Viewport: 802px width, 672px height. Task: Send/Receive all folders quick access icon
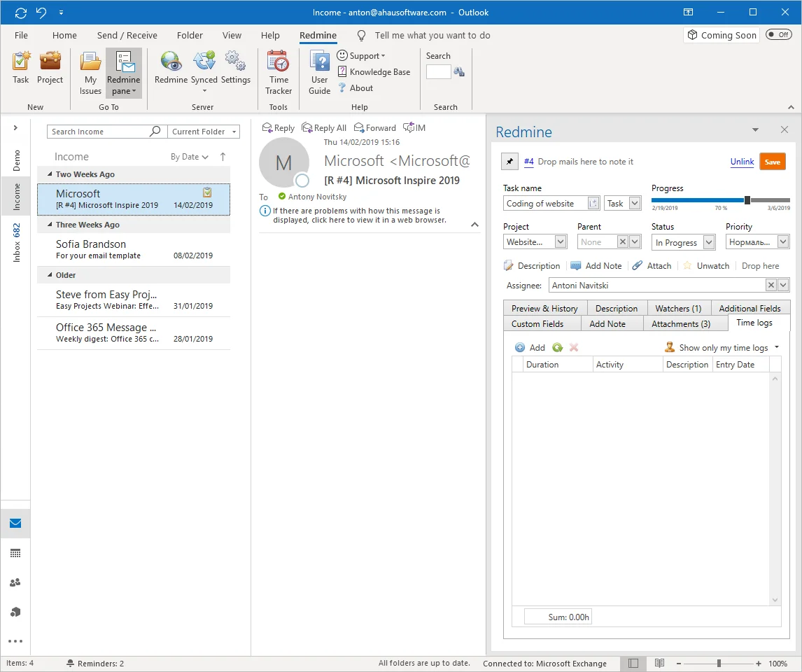click(x=21, y=13)
